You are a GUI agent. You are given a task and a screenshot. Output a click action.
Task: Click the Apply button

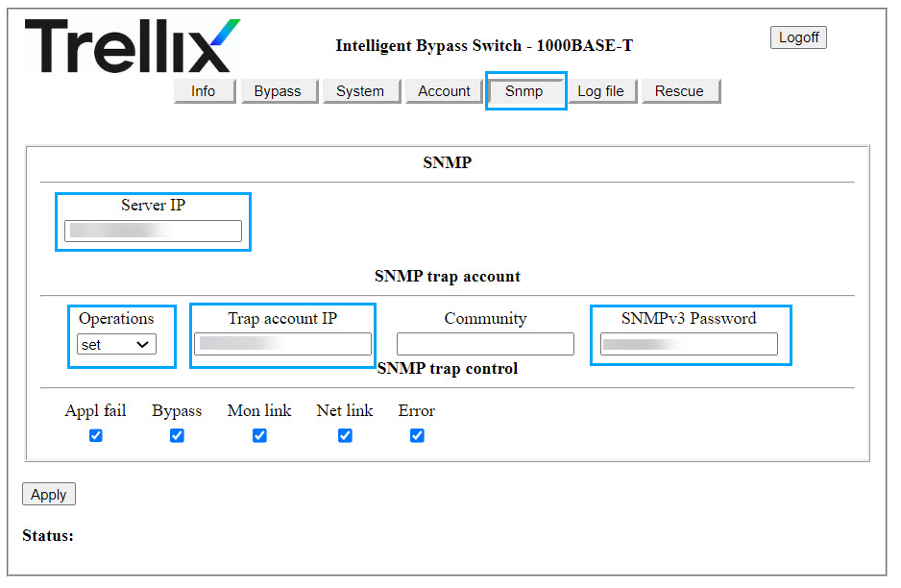point(49,494)
